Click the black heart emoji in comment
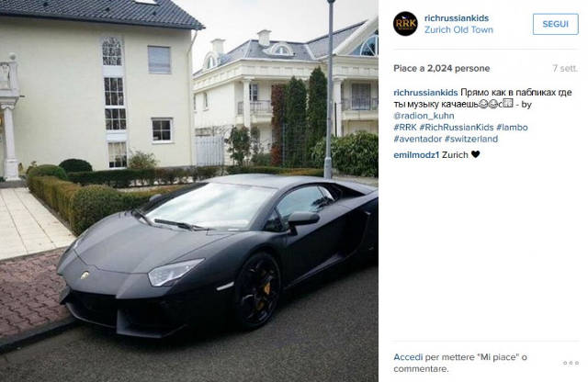 pos(476,154)
